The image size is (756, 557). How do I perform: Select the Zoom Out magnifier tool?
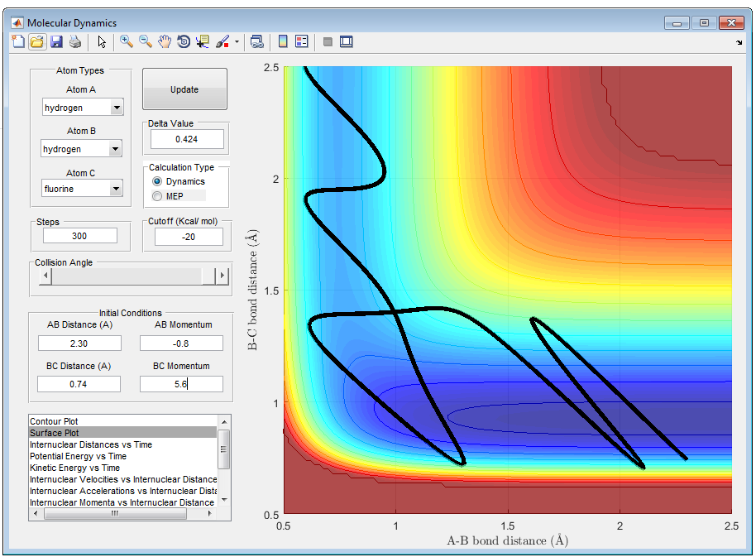coord(145,41)
